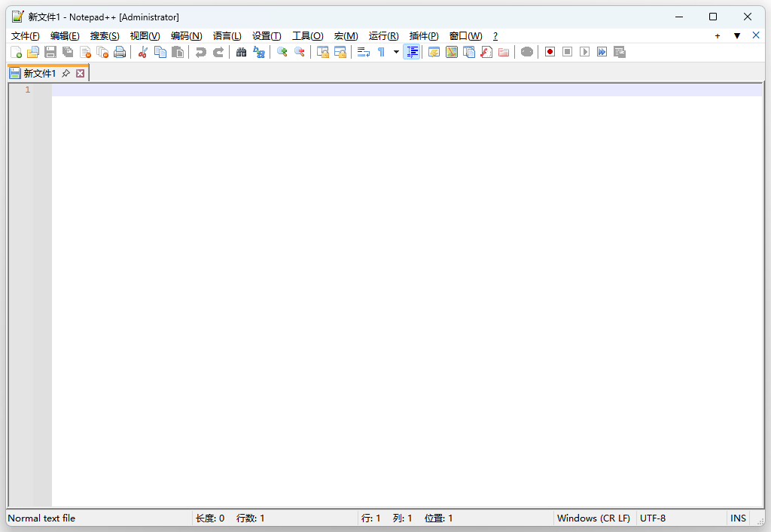Viewport: 771px width, 532px height.
Task: Toggle INS insert mode in the status bar
Action: (738, 518)
